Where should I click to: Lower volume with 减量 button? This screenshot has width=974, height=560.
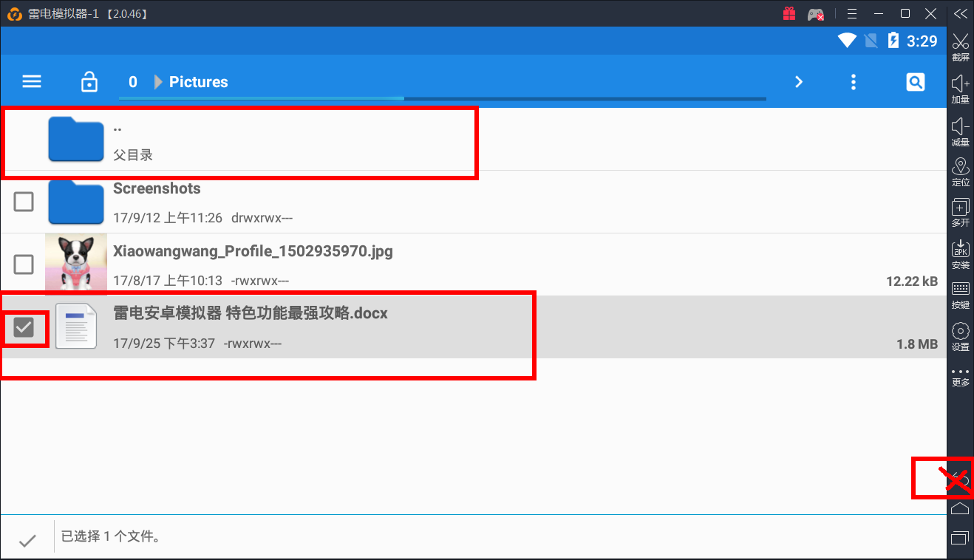[x=961, y=132]
